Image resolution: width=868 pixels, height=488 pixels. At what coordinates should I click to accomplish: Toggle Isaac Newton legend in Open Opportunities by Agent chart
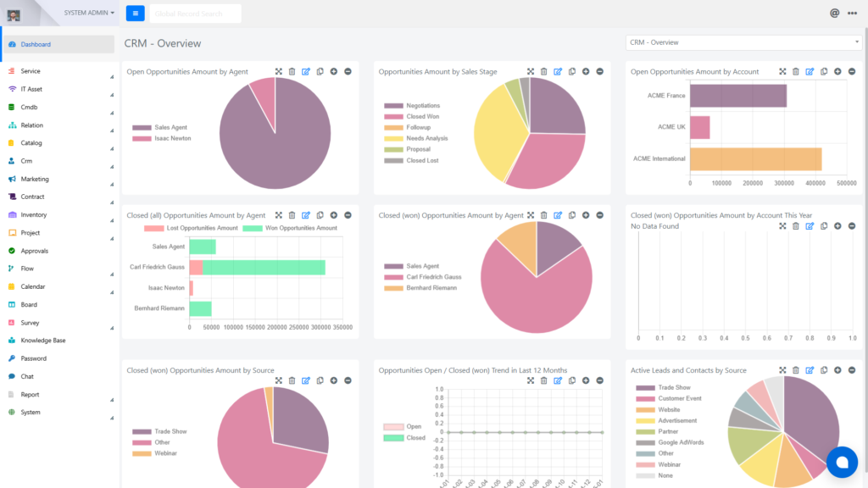click(162, 138)
